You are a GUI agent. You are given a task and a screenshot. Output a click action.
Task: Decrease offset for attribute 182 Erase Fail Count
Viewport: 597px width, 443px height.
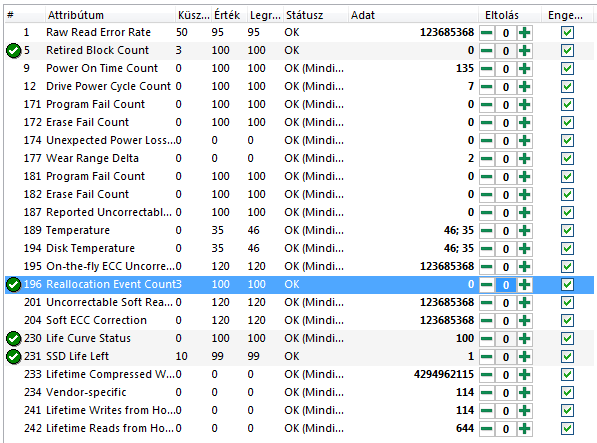click(487, 195)
